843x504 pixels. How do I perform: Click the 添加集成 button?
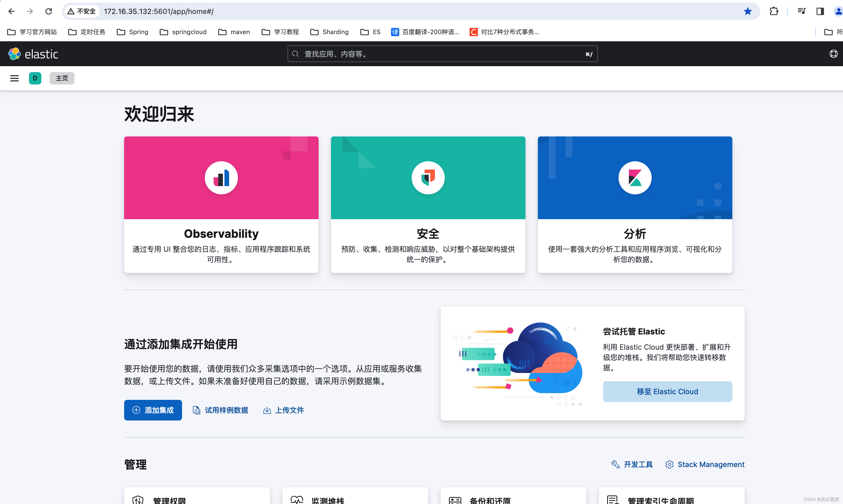pos(153,410)
